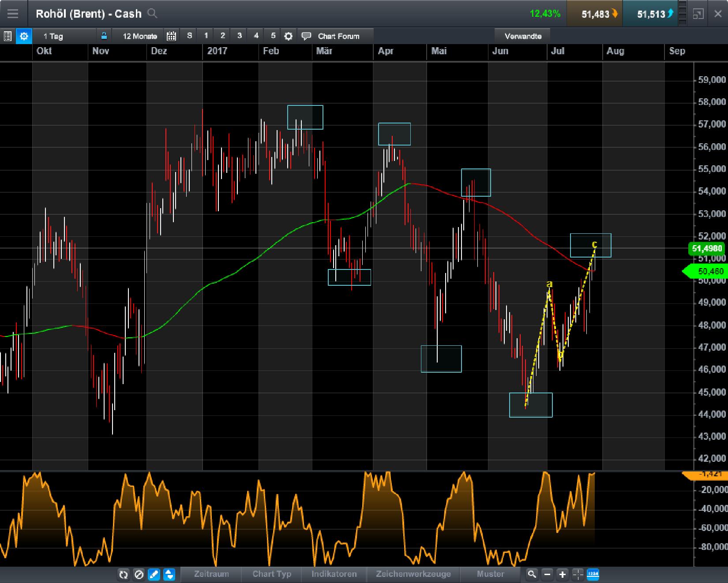Image resolution: width=728 pixels, height=583 pixels.
Task: Select the drawing pencil tool at bottom
Action: 154,575
